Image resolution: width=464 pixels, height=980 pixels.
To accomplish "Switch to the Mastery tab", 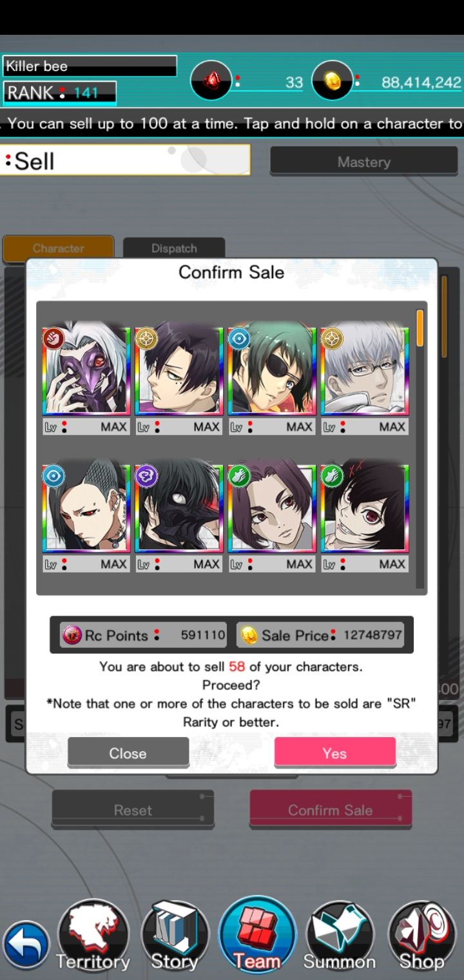I will coord(364,162).
